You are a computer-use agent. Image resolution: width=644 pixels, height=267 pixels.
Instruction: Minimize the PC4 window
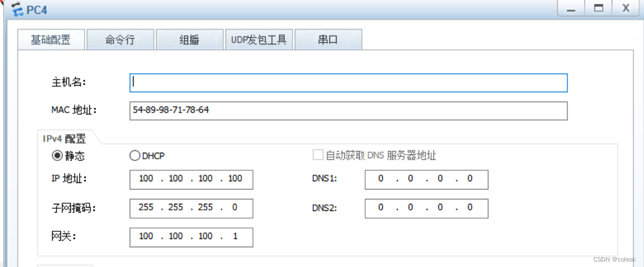click(x=571, y=8)
